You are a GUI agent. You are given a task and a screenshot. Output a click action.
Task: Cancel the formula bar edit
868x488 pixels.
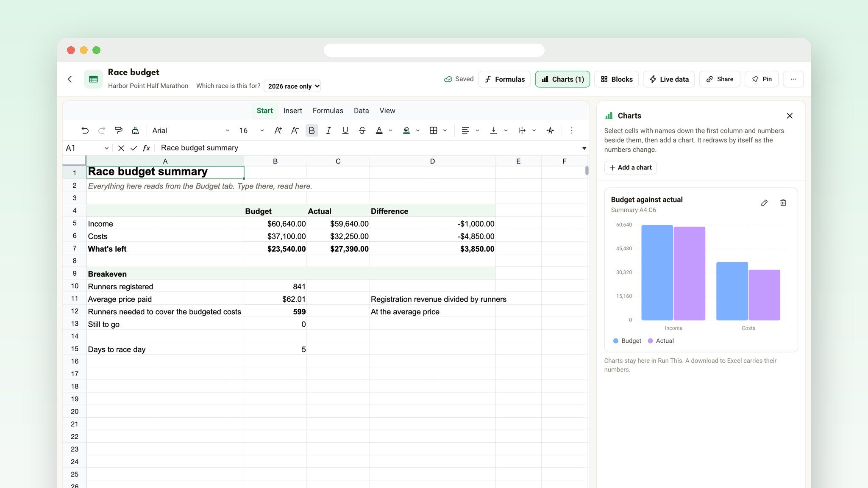tap(121, 148)
